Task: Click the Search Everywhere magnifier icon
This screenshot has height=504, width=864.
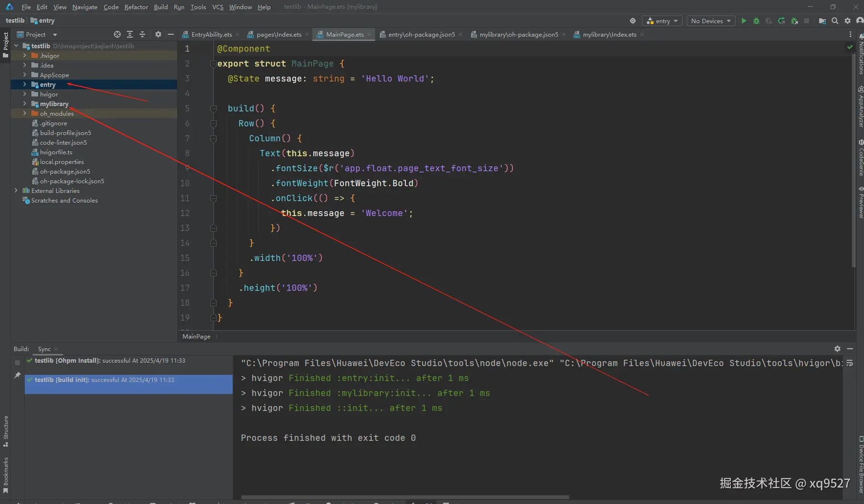Action: 835,21
